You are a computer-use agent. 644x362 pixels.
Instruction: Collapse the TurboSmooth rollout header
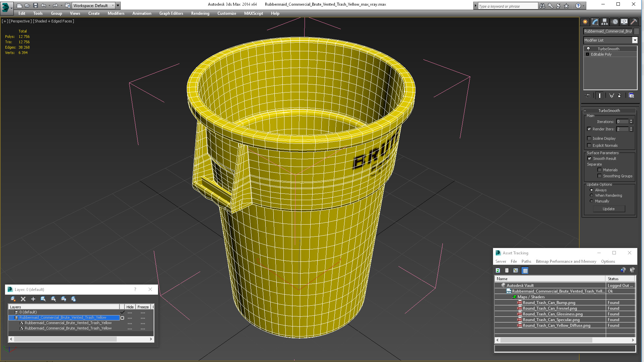click(x=609, y=111)
